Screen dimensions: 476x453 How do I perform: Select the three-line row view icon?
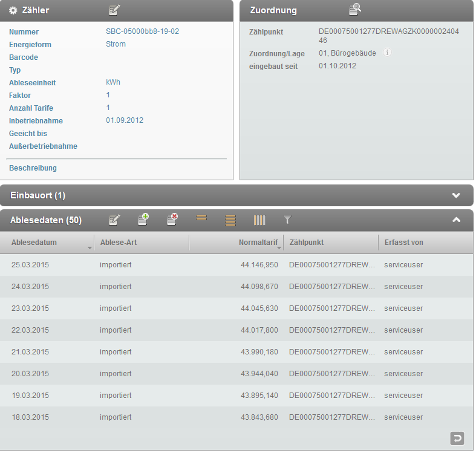click(230, 220)
